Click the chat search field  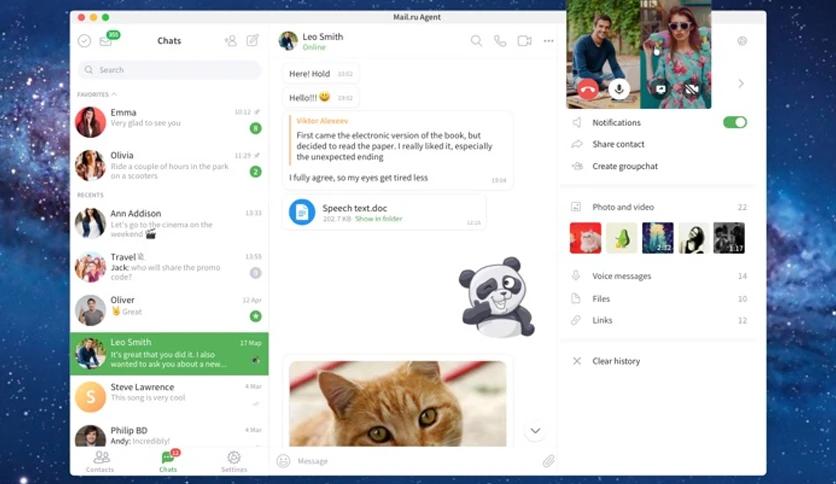pyautogui.click(x=170, y=70)
